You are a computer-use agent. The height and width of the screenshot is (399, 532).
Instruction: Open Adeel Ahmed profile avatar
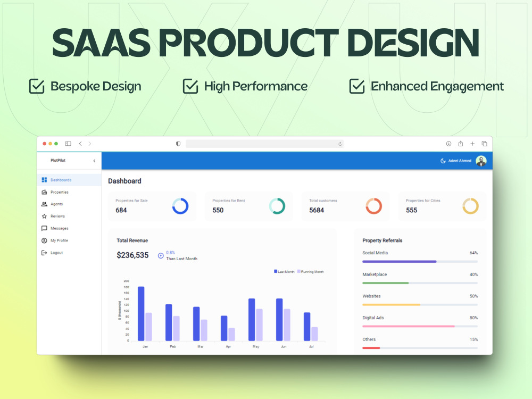click(x=481, y=161)
